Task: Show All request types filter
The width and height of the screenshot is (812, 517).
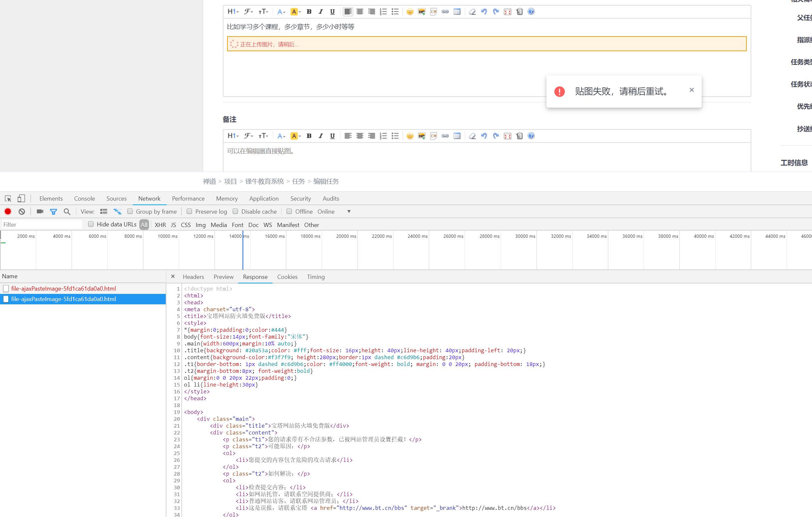Action: (144, 225)
